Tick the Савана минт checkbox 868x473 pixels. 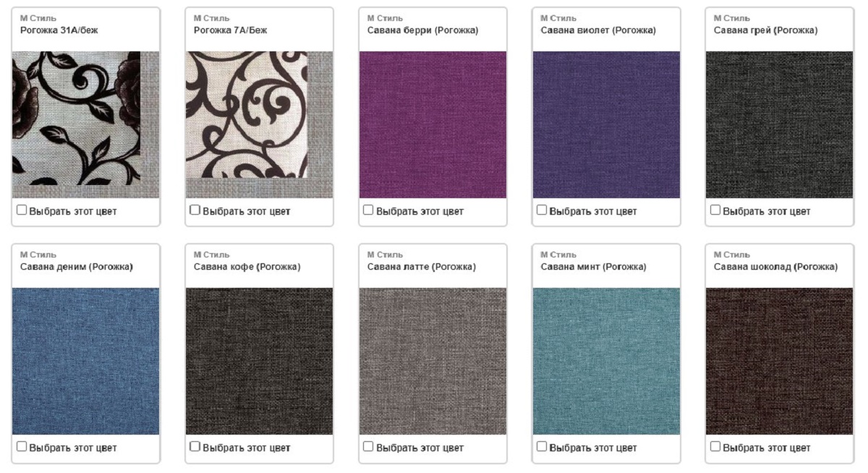click(542, 447)
